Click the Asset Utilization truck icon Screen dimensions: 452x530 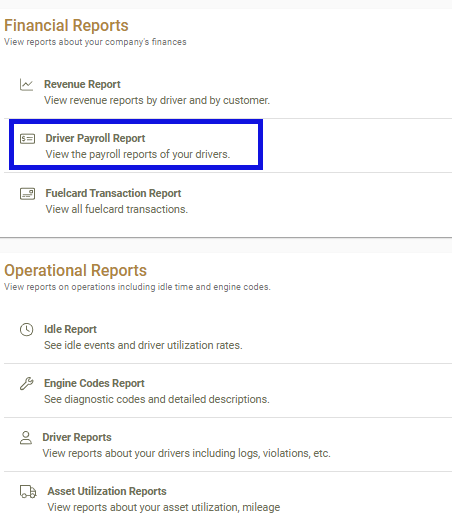coord(28,492)
